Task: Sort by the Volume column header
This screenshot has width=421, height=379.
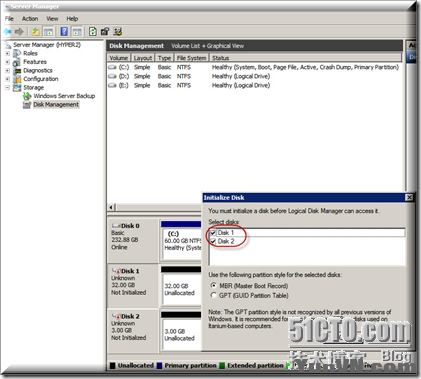Action: [x=119, y=58]
